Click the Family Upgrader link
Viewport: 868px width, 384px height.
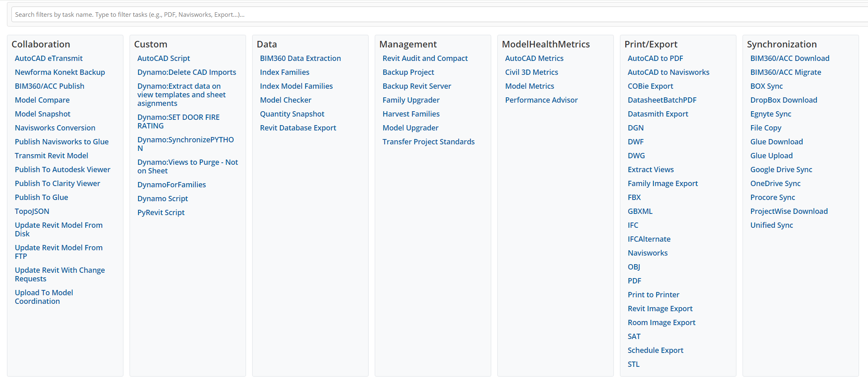(x=411, y=100)
